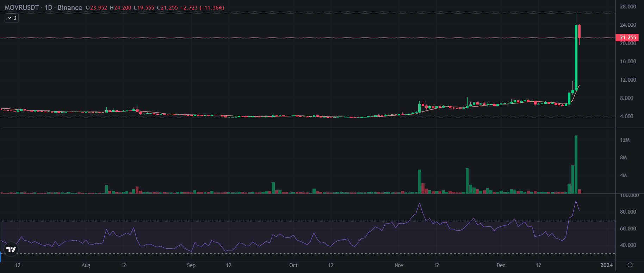Click the 12M label on volume scale

[x=625, y=140]
